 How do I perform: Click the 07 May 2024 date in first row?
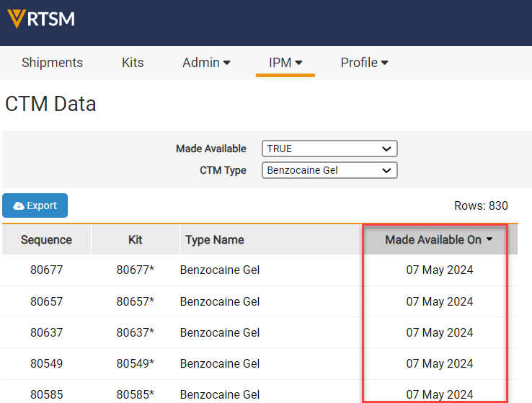(440, 270)
